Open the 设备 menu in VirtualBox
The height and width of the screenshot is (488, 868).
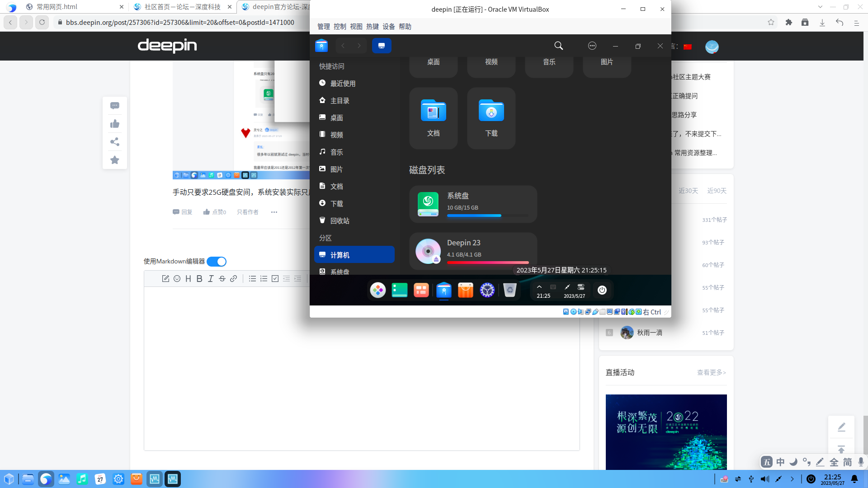coord(388,26)
